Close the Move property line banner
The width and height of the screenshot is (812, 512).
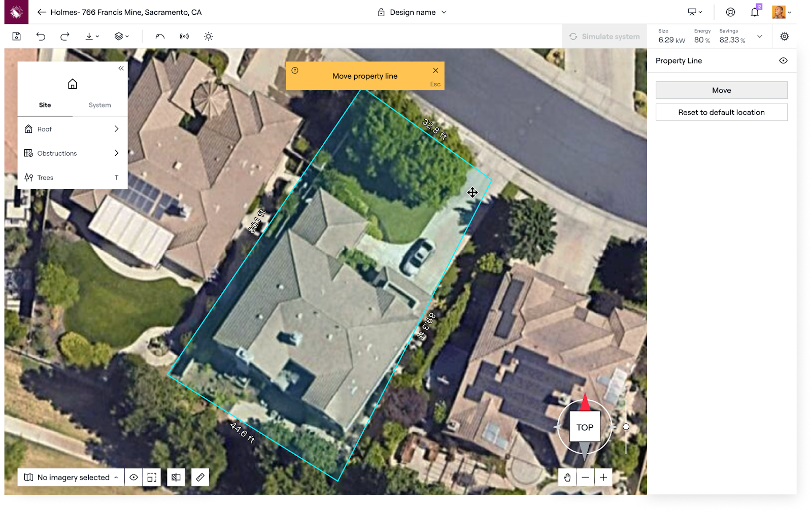point(435,71)
